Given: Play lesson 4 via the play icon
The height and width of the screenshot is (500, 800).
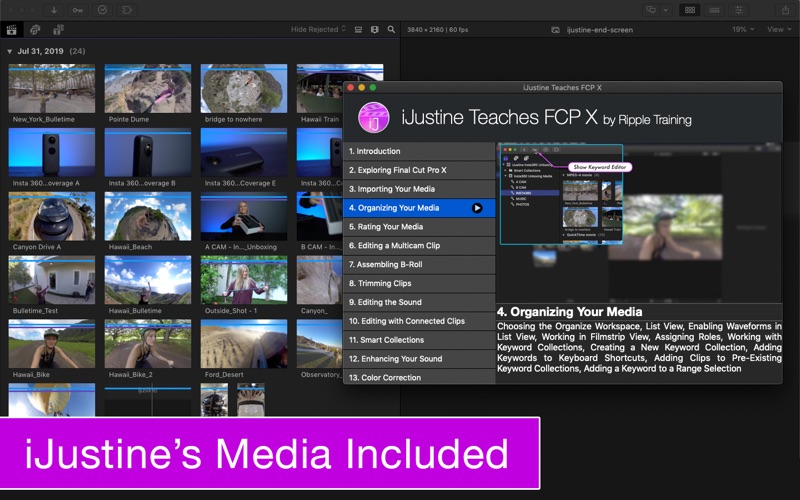Looking at the screenshot, I should coord(477,208).
